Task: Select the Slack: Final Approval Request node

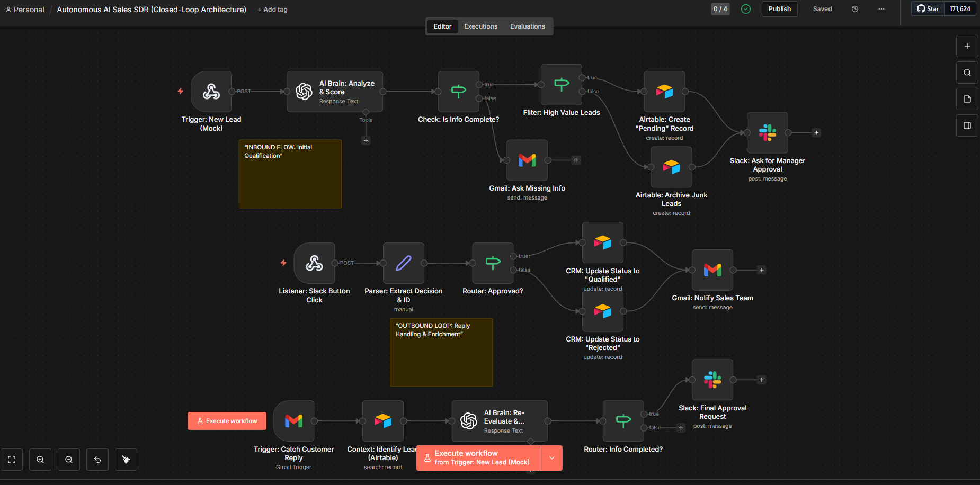Action: (x=712, y=380)
